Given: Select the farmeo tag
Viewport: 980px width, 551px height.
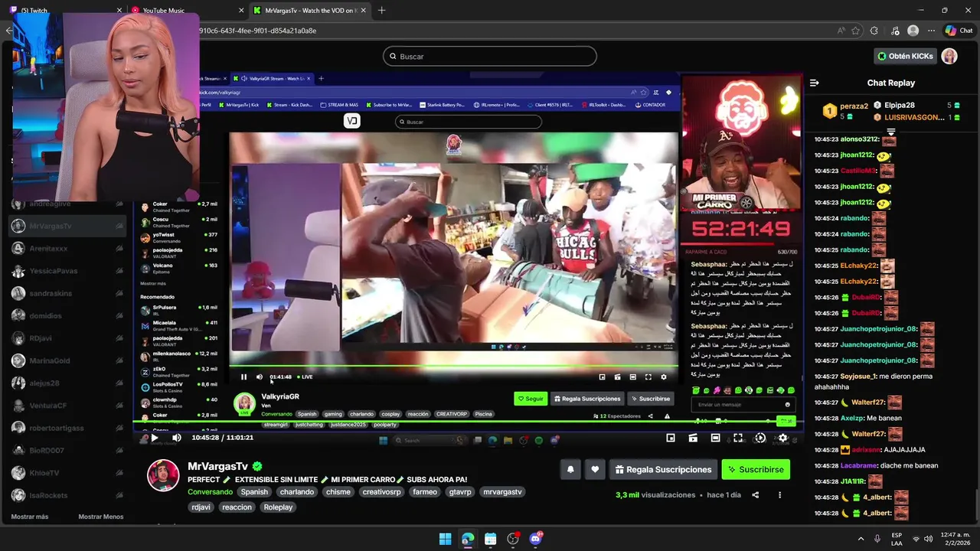Looking at the screenshot, I should (425, 492).
